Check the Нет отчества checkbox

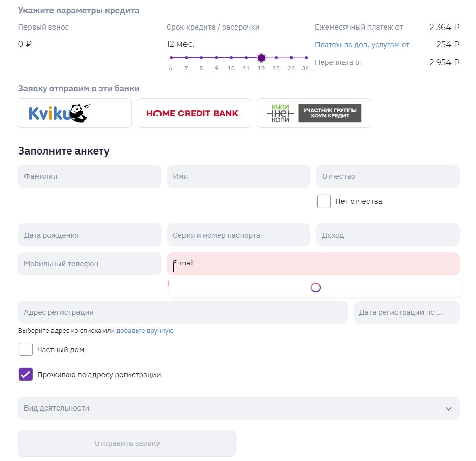click(324, 201)
